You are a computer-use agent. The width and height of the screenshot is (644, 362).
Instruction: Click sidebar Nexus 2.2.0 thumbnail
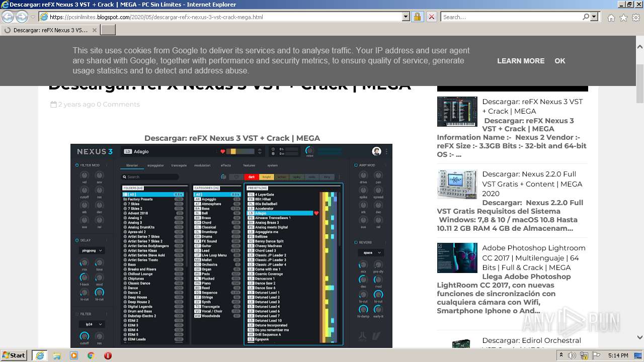(457, 184)
